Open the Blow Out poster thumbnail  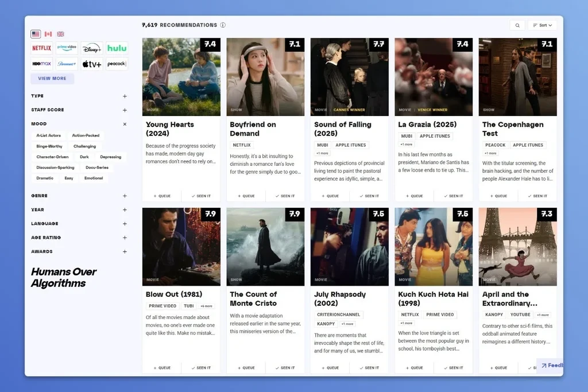click(x=181, y=247)
